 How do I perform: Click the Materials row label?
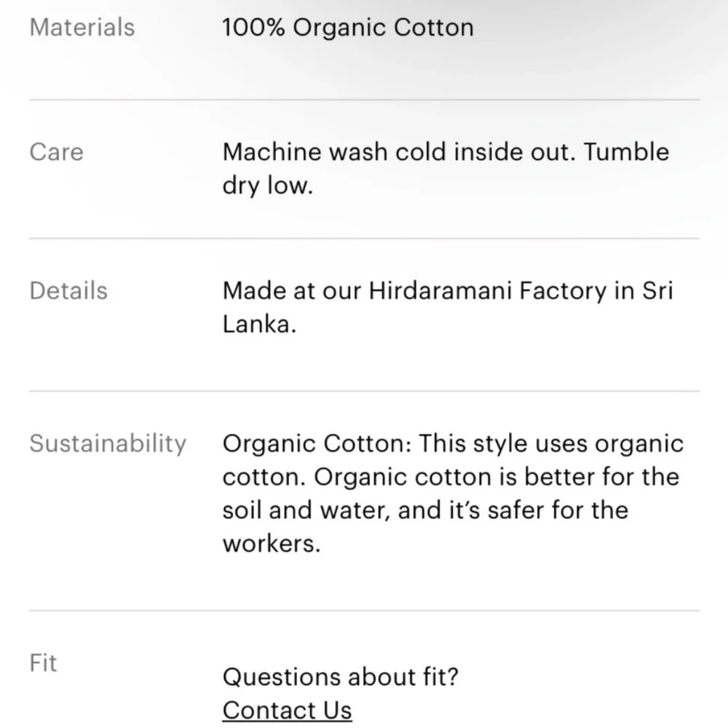82,28
